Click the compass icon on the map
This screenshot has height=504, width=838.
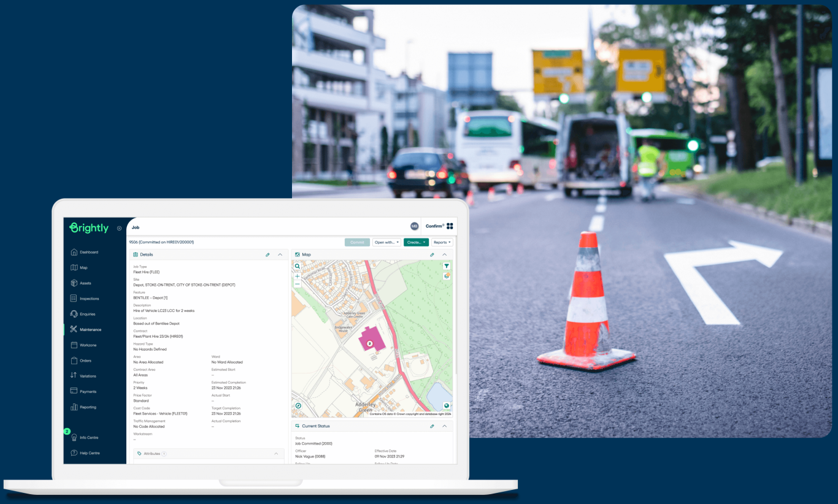click(298, 406)
